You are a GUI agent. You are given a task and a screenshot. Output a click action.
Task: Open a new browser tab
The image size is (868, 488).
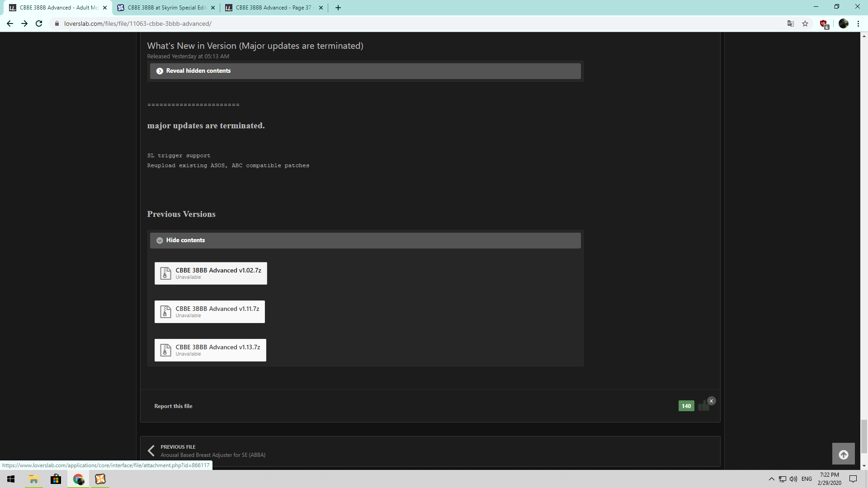tap(338, 8)
